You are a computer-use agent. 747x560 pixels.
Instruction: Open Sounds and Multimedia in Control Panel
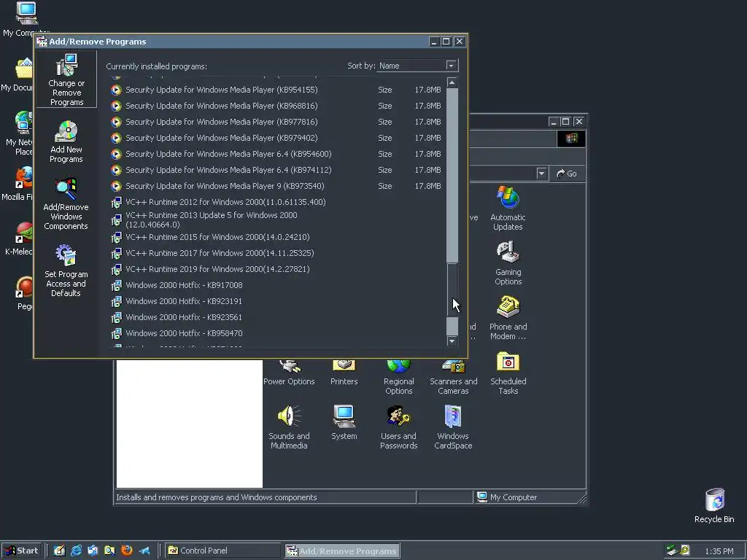[289, 427]
